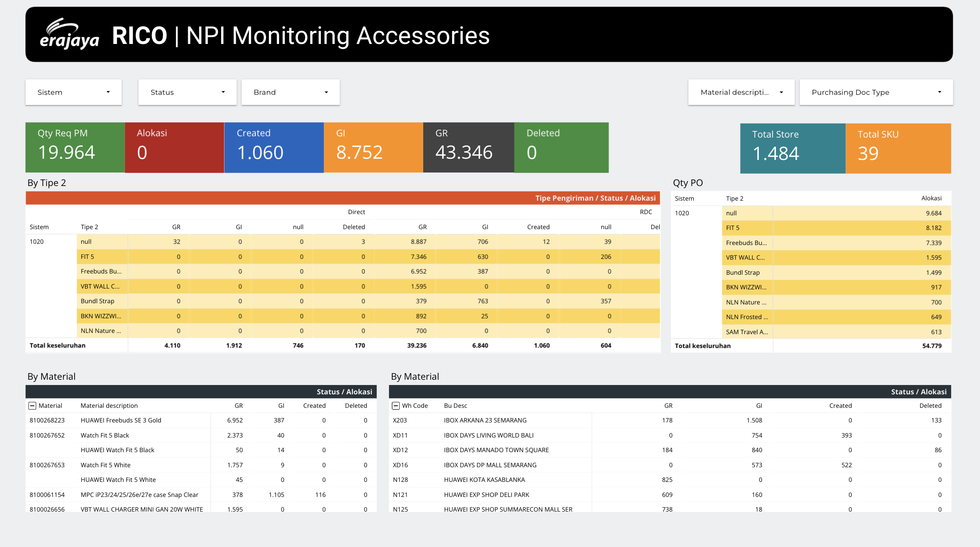Sort by Tipe 2 column in By Tipe 2 table
Image resolution: width=980 pixels, height=547 pixels.
89,227
